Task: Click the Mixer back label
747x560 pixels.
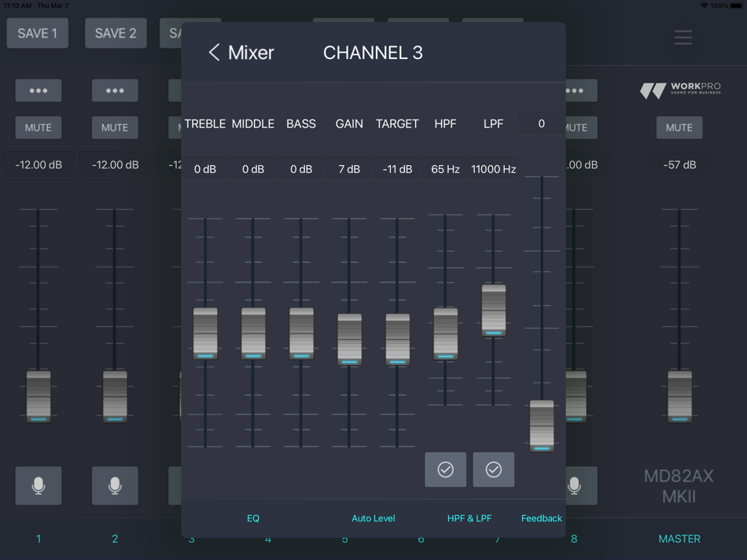Action: pos(251,53)
